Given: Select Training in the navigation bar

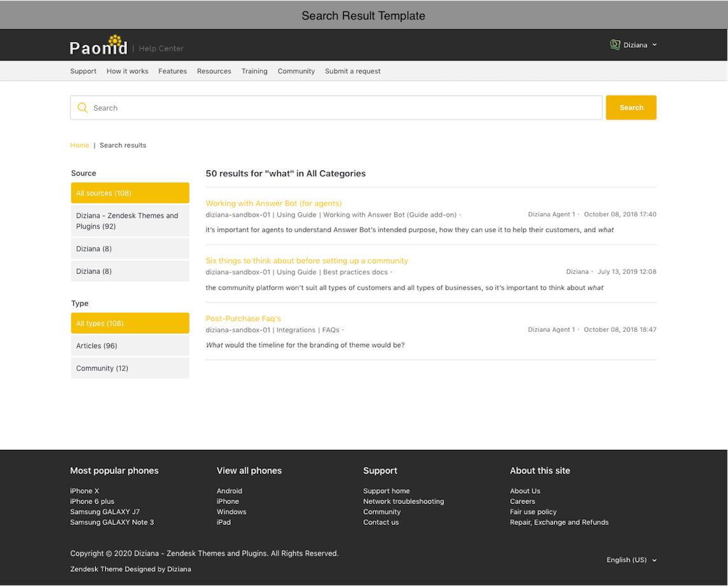Looking at the screenshot, I should point(254,71).
